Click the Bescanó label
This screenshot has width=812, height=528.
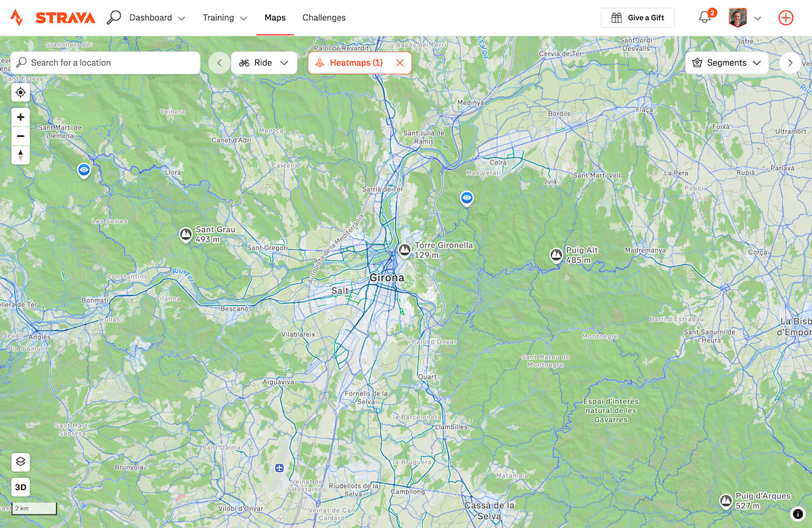234,309
